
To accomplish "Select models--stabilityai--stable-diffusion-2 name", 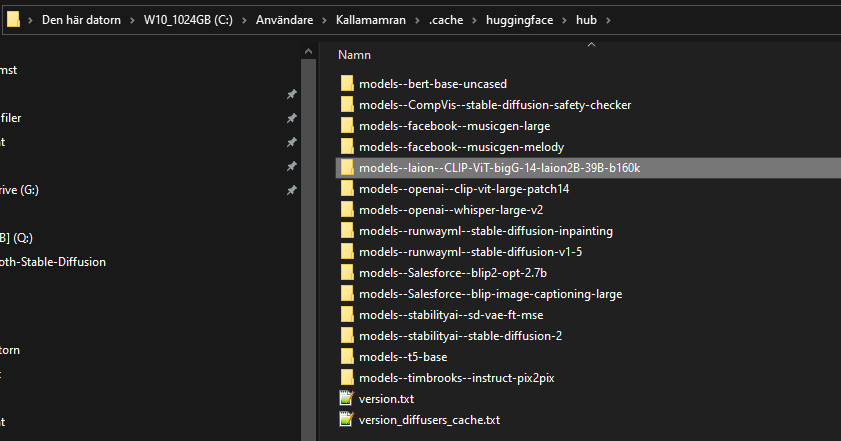I will pos(461,335).
